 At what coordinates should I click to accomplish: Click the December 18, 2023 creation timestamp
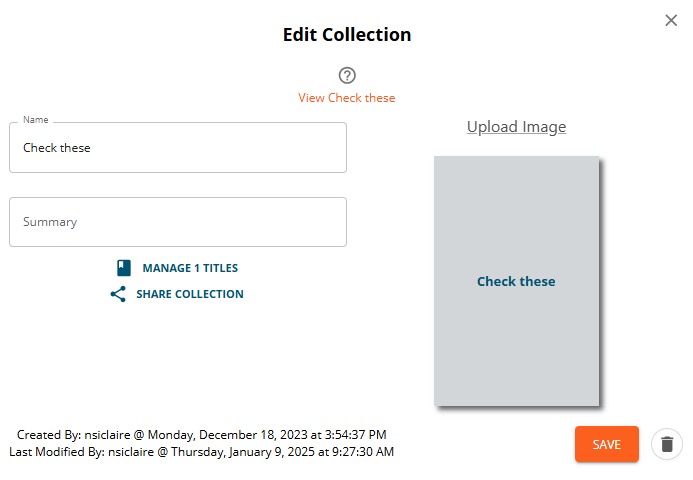pyautogui.click(x=267, y=435)
